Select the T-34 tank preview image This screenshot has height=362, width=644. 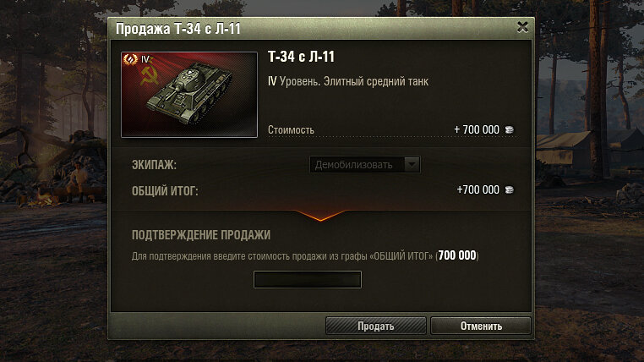(189, 95)
